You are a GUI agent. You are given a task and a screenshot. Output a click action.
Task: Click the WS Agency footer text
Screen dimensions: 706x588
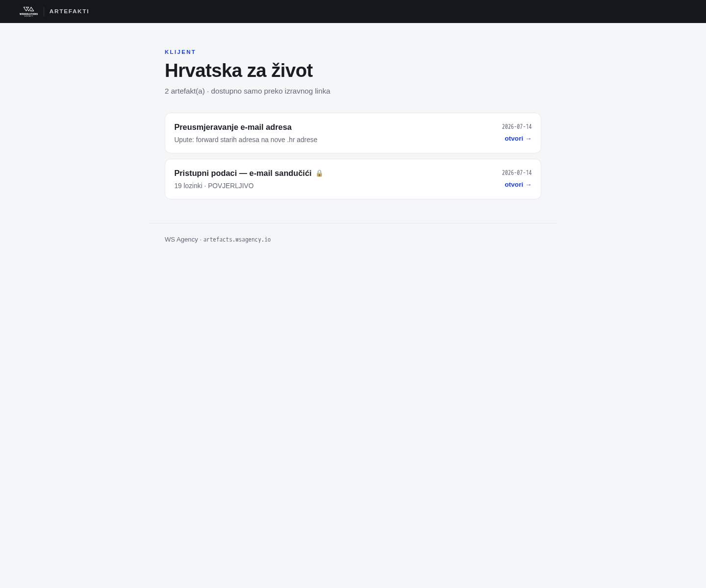[181, 240]
